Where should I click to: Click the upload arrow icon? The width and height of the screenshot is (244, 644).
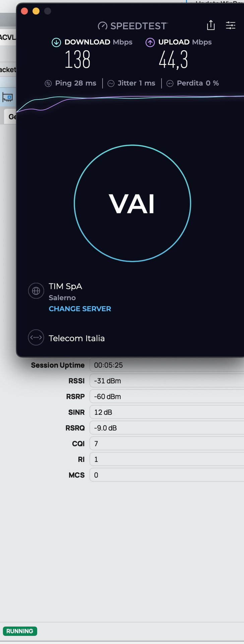(150, 42)
